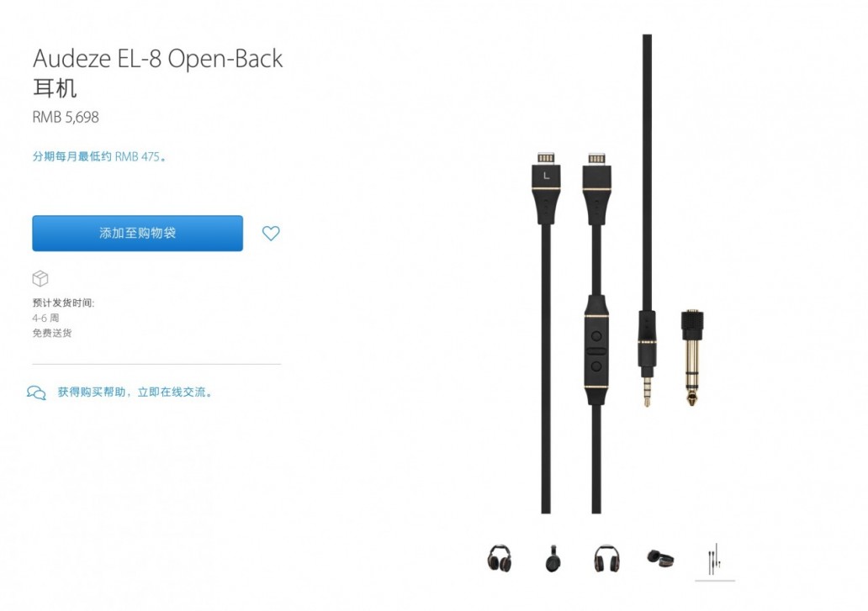This screenshot has height=611, width=868.
Task: Click the left cable connector marked L
Action: point(546,188)
